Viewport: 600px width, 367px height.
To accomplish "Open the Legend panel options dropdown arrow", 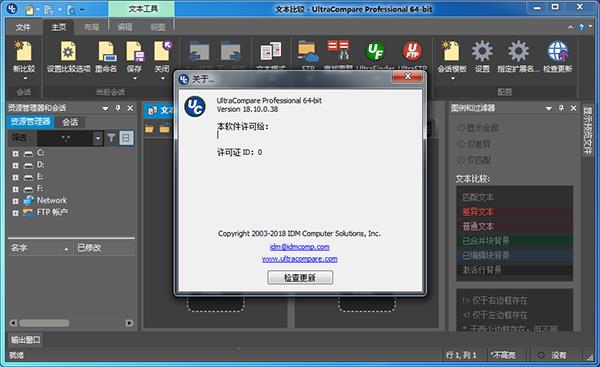I will coord(549,109).
